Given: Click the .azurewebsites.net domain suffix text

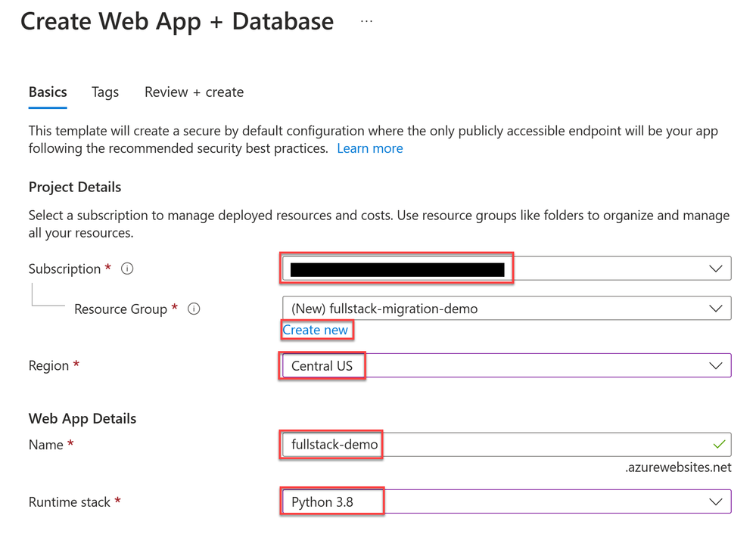Looking at the screenshot, I should tap(678, 467).
